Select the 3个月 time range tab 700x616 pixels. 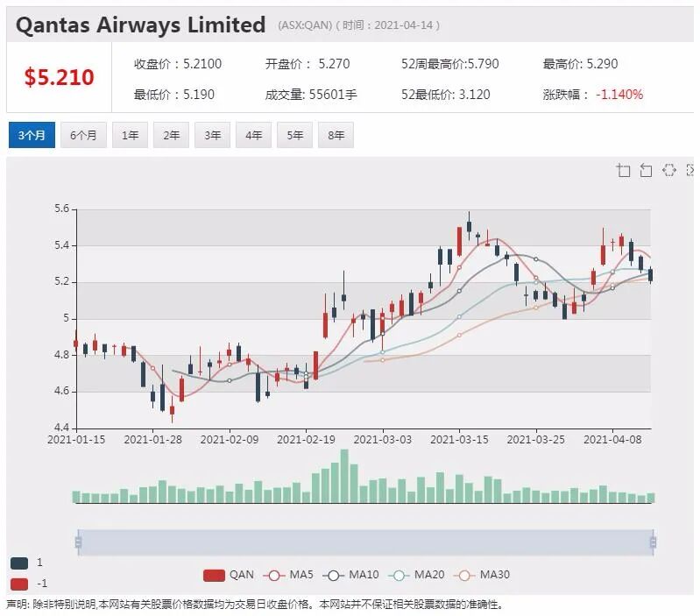click(x=32, y=135)
